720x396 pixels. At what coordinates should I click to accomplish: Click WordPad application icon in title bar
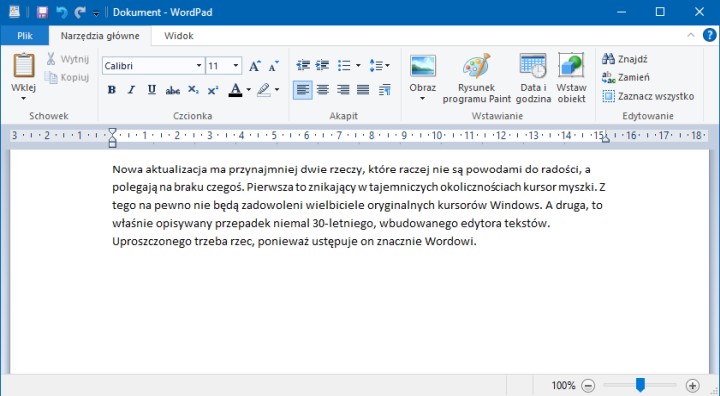tap(14, 12)
